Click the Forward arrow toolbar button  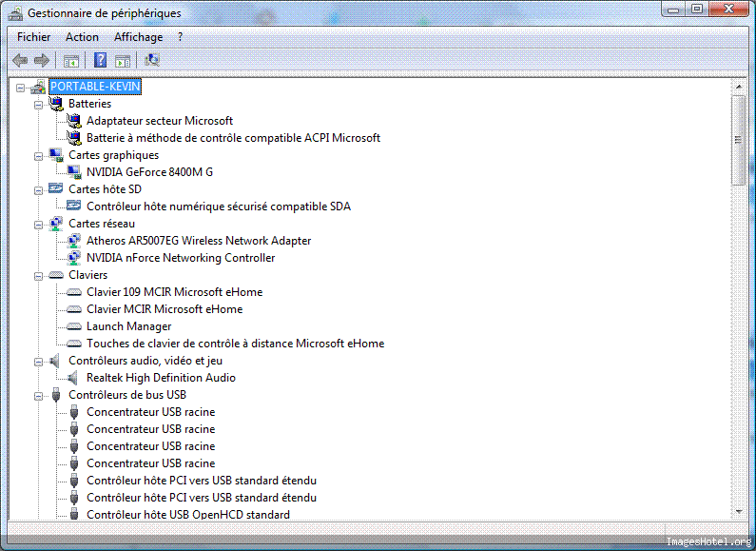click(x=41, y=60)
